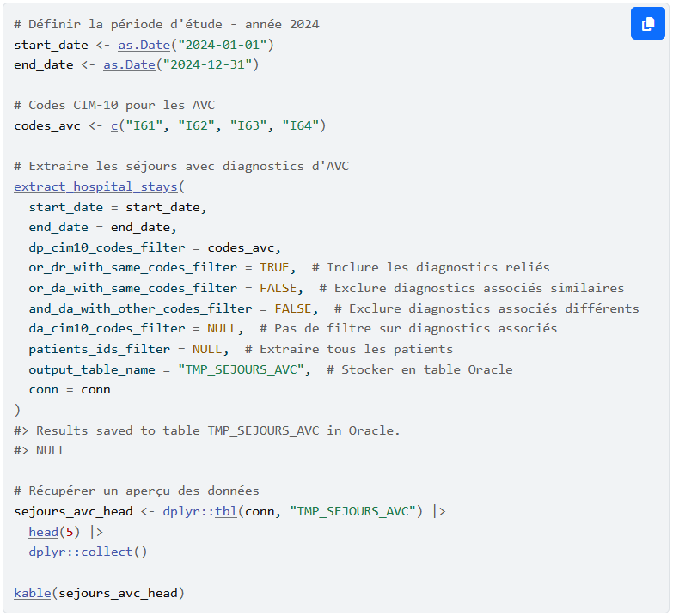Click the collect function link
Image resolution: width=673 pixels, height=616 pixels.
click(107, 552)
